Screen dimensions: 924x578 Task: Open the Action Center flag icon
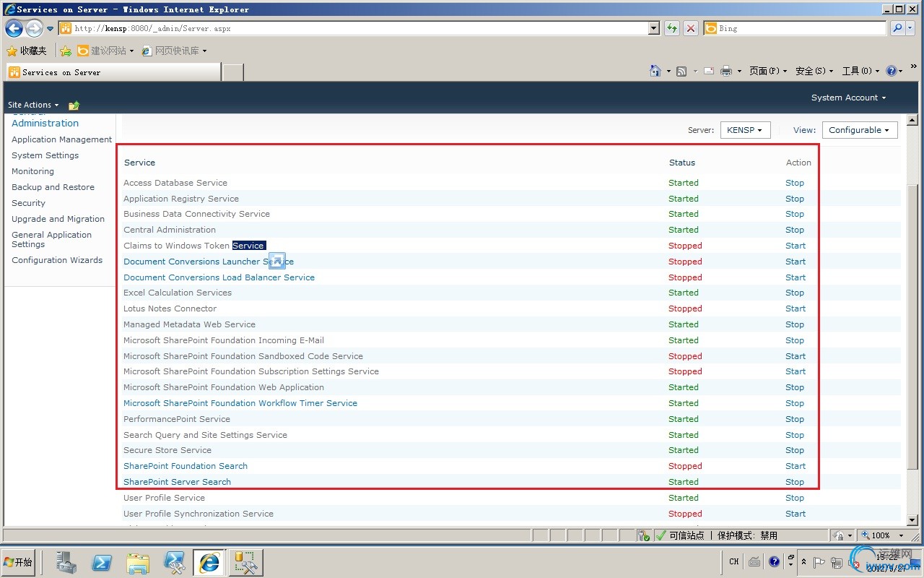pyautogui.click(x=819, y=563)
